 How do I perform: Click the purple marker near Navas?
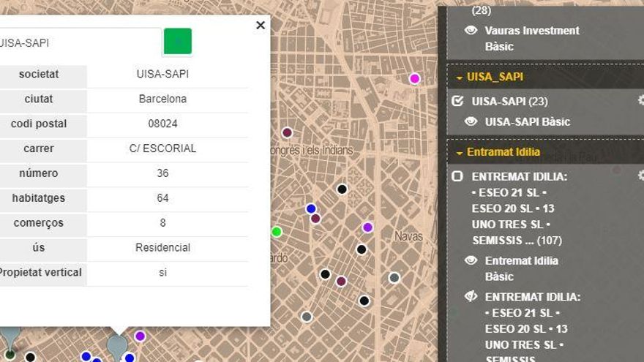pyautogui.click(x=367, y=227)
